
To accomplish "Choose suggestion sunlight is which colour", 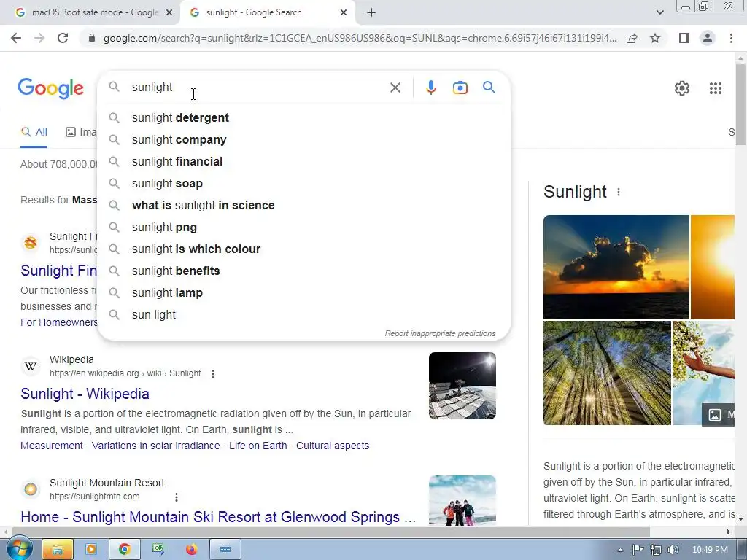I will [x=303, y=249].
